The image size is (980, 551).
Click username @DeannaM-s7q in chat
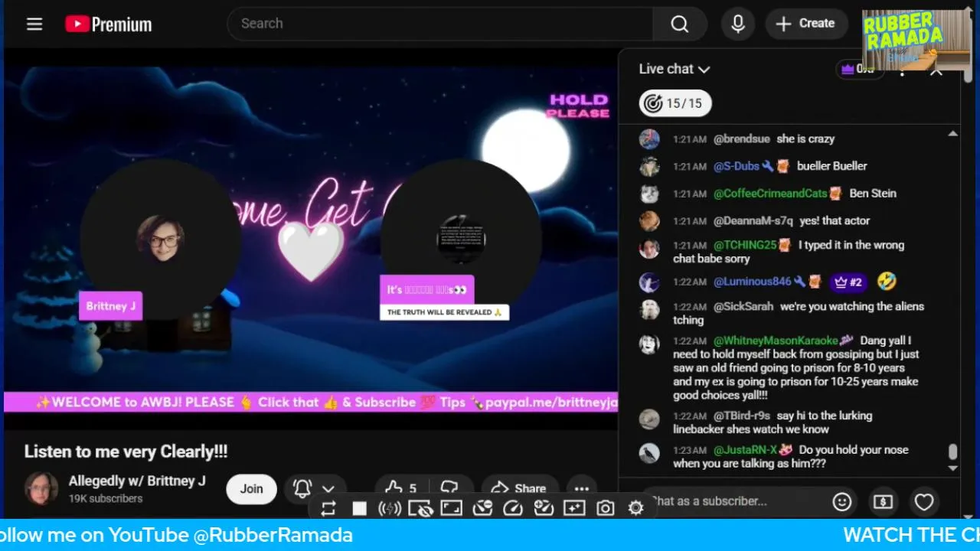click(753, 221)
